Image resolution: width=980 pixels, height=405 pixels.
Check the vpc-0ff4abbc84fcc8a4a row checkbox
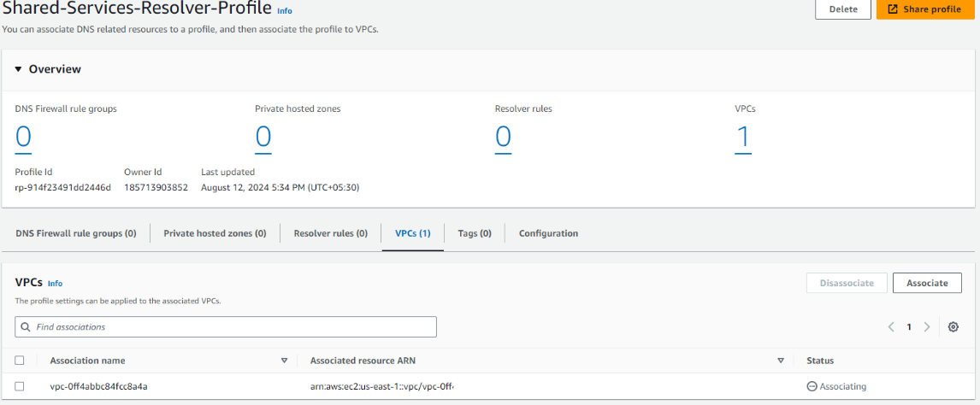coord(20,387)
